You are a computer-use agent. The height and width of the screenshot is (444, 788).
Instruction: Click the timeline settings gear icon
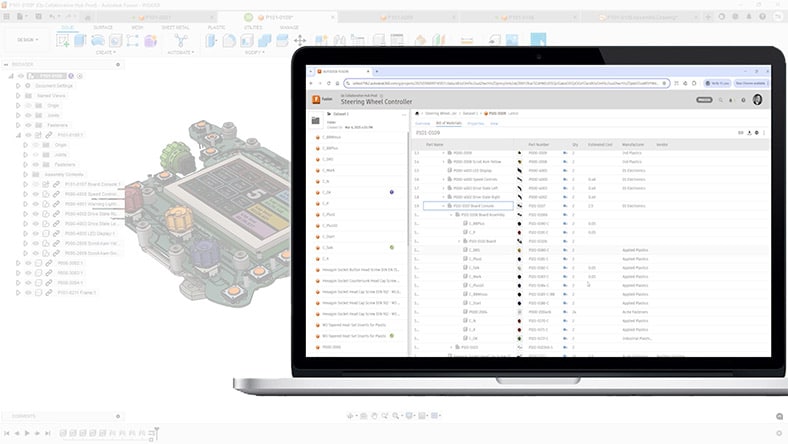(x=778, y=433)
